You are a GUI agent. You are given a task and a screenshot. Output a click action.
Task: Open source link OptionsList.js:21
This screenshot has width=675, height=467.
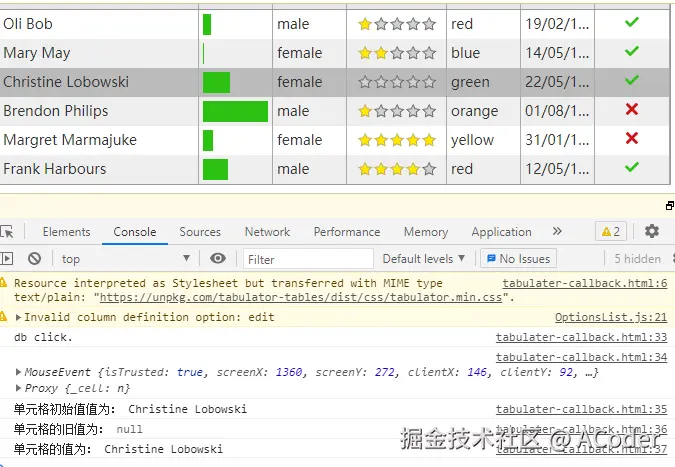click(x=611, y=317)
